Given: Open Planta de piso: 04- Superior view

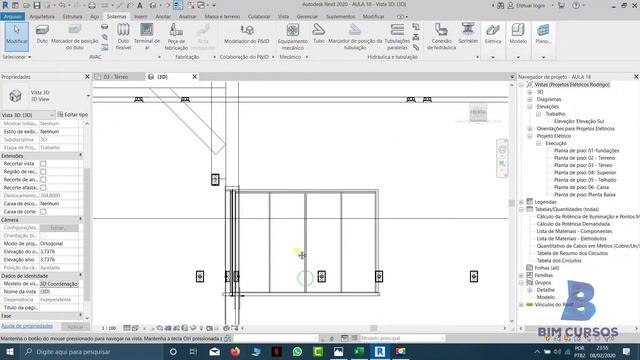Looking at the screenshot, I should [585, 173].
